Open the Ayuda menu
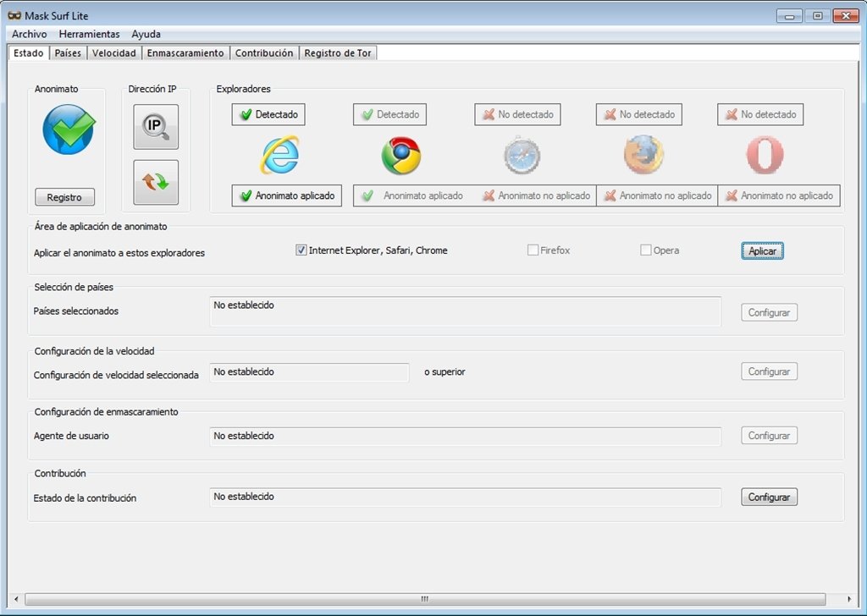The height and width of the screenshot is (616, 867). pos(146,34)
